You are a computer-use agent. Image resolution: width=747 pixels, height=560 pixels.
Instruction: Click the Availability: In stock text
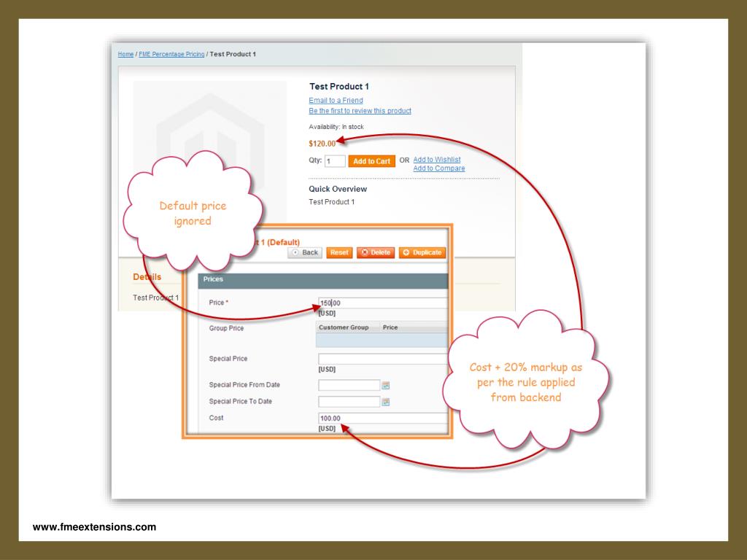[x=336, y=127]
